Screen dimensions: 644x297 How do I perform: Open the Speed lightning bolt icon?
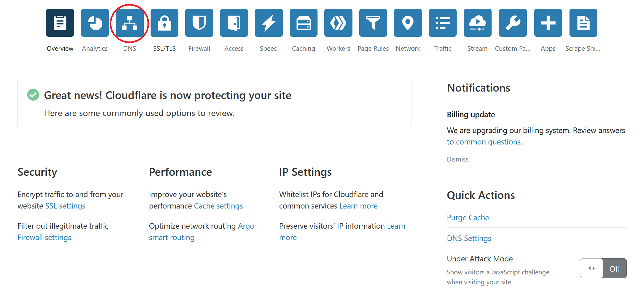click(x=269, y=23)
